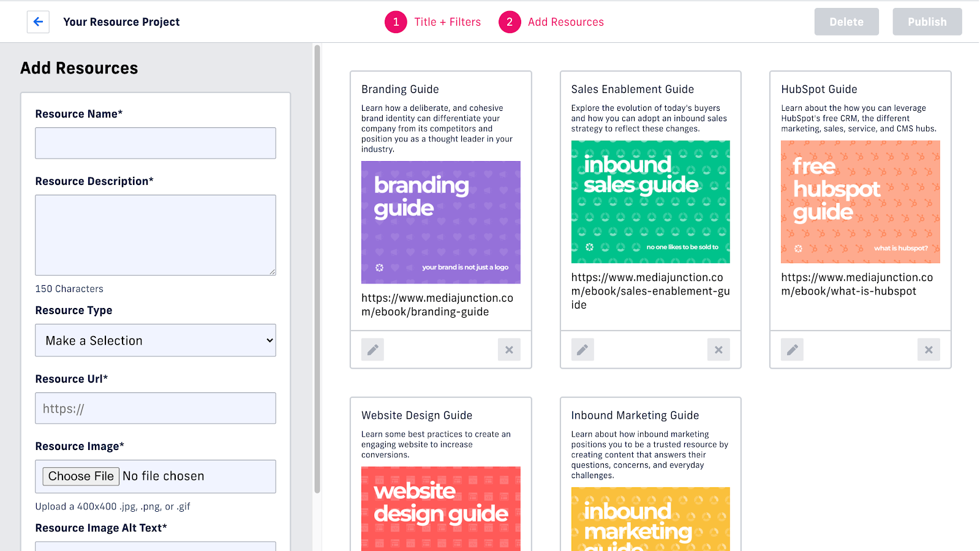Click the yellow inbound marketing guide thumbnail
This screenshot has width=980, height=551.
click(650, 519)
